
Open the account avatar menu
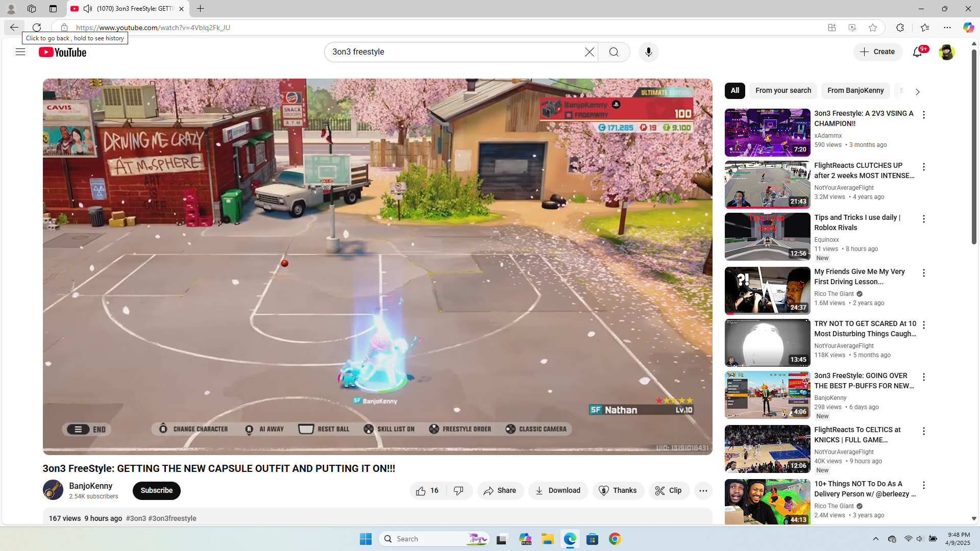tap(946, 52)
